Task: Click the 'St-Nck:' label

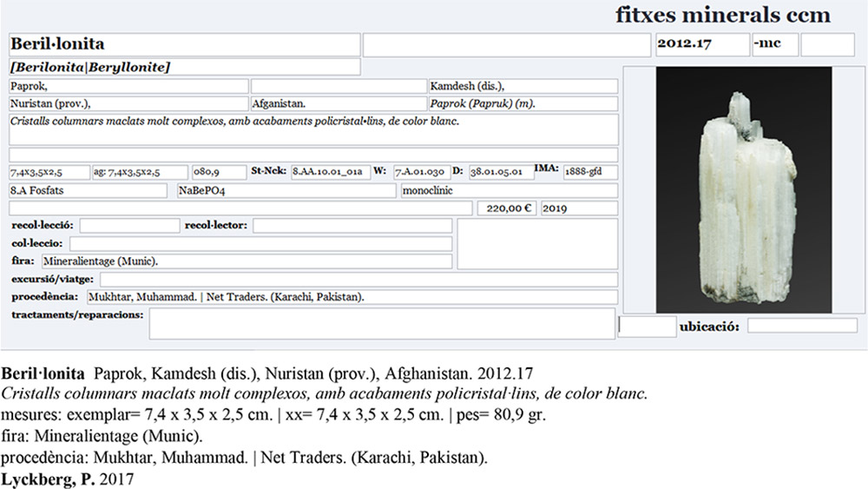Action: click(268, 171)
